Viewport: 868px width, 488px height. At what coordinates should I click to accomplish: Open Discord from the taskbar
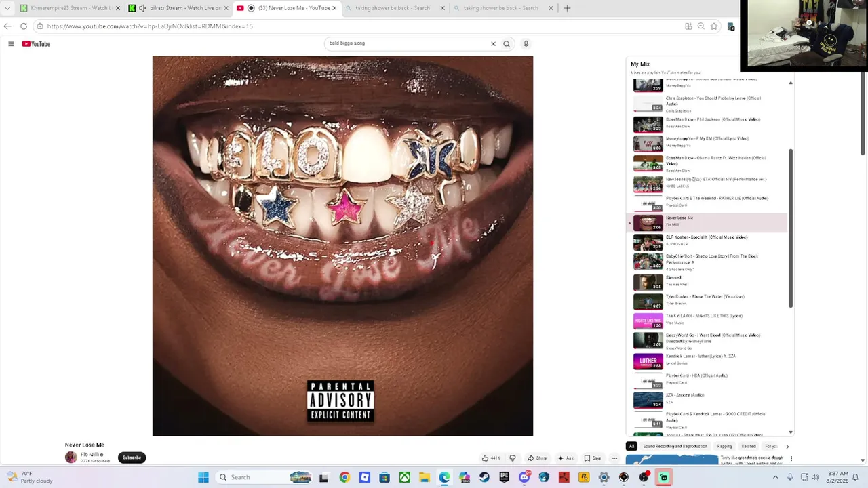pos(524,477)
